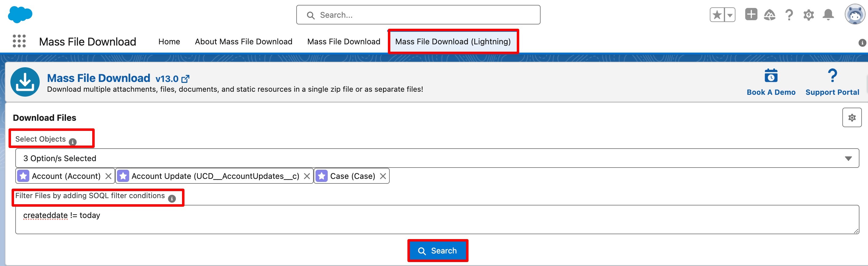Image resolution: width=868 pixels, height=266 pixels.
Task: Expand the 3 Option/s Selected dropdown
Action: tap(437, 158)
